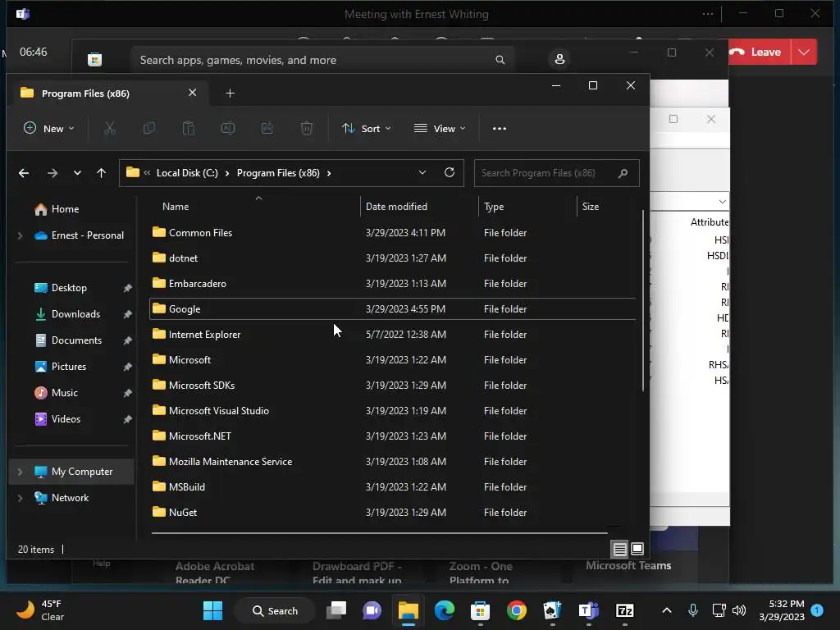The height and width of the screenshot is (630, 840).
Task: Click the volume icon in system tray
Action: pyautogui.click(x=739, y=610)
